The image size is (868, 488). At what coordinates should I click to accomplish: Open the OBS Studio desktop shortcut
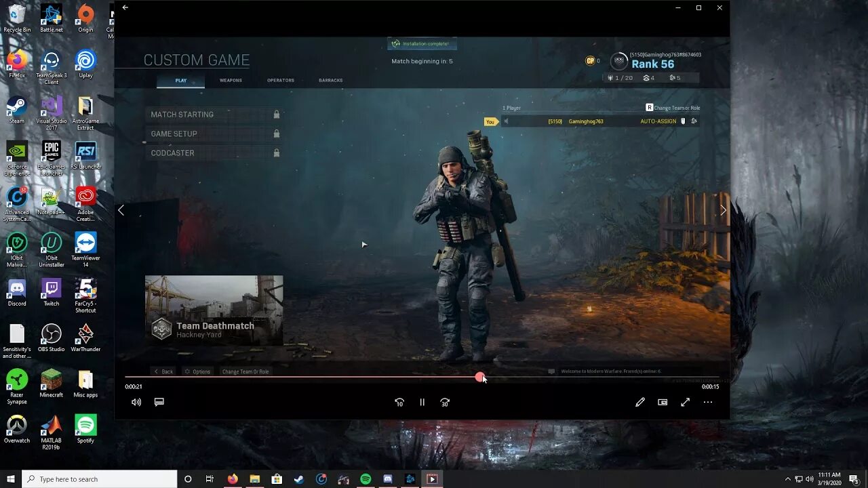pos(52,338)
